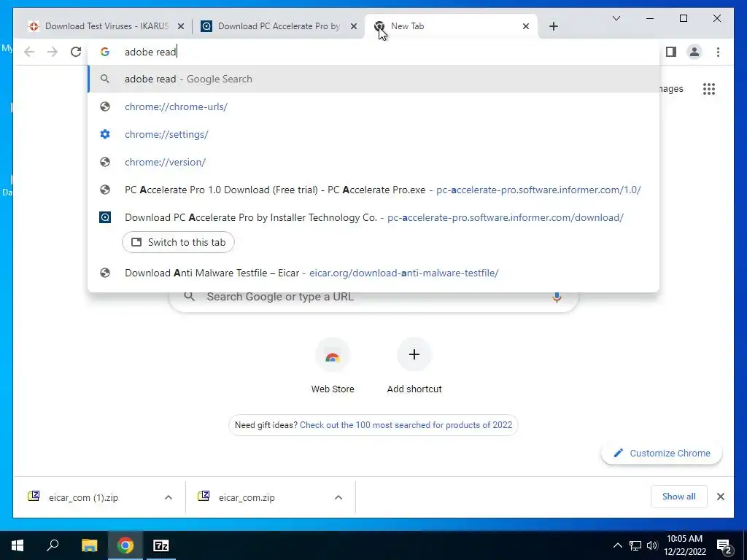Open Chrome three-dot menu
Screen dimensions: 747x560
718,52
